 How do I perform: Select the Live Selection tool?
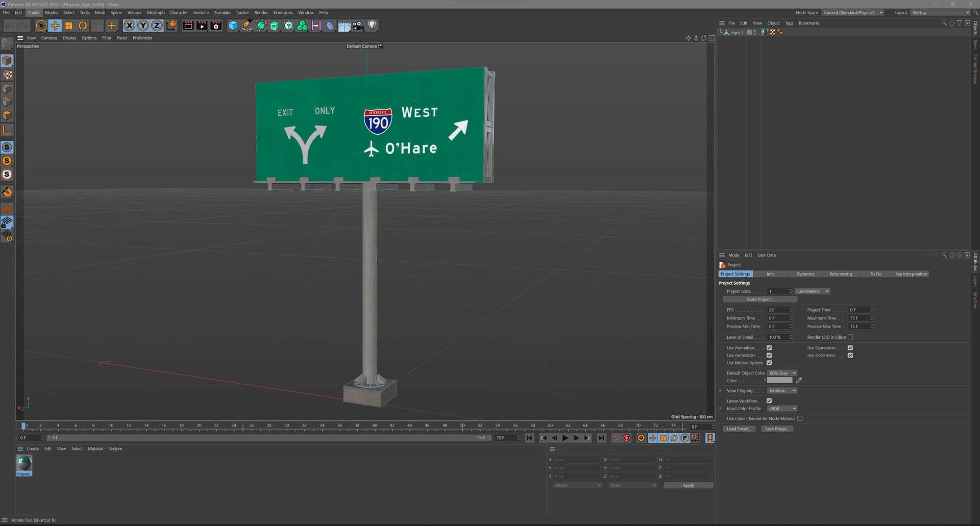[x=41, y=26]
